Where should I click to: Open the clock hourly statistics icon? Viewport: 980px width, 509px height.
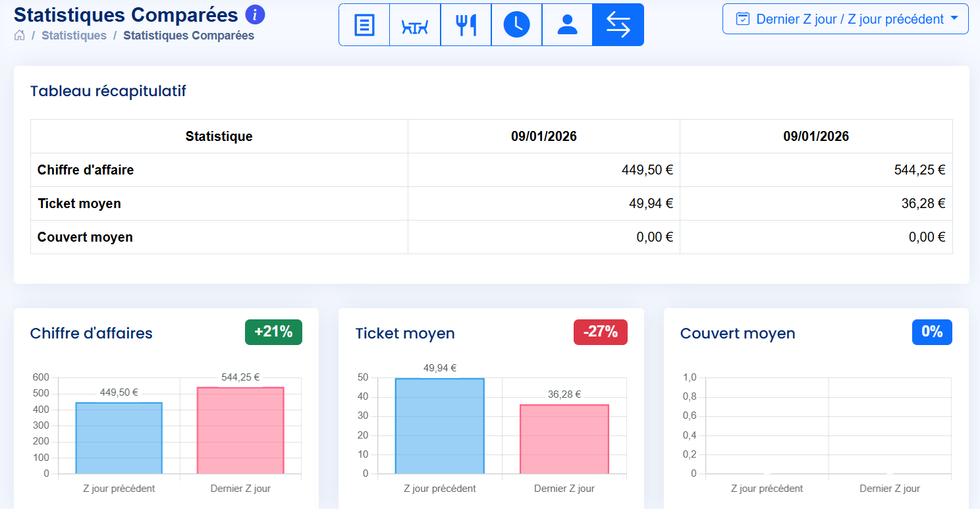click(x=516, y=25)
